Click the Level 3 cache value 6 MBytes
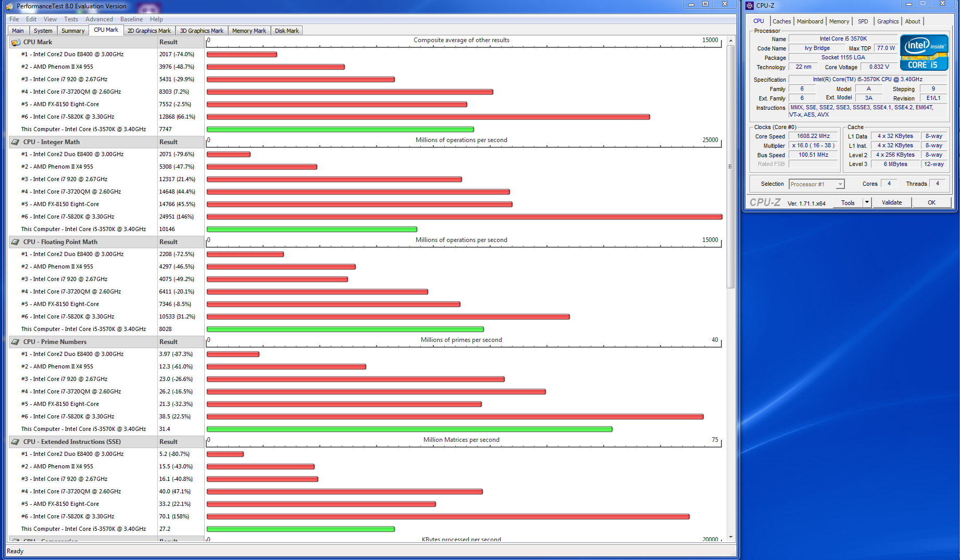 point(895,164)
